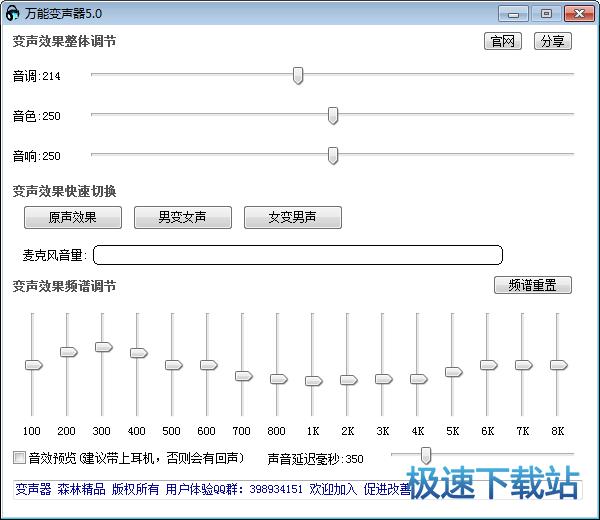Click the 音调 pitch slider handle
This screenshot has height=520, width=600.
click(x=298, y=75)
